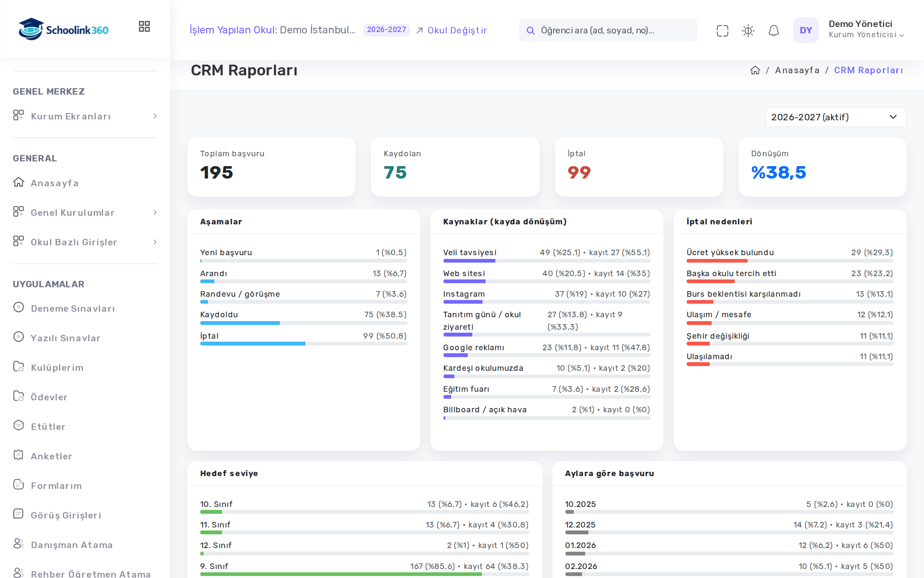Click the Deneme Sınavları icon
This screenshot has height=578, width=924.
click(x=18, y=307)
